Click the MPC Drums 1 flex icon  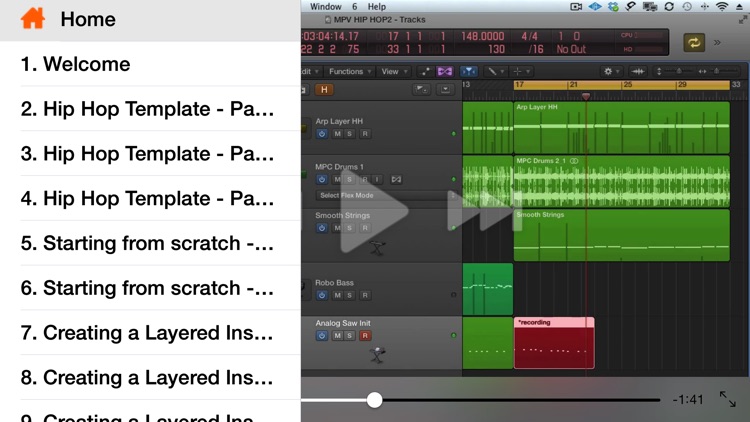tap(396, 179)
